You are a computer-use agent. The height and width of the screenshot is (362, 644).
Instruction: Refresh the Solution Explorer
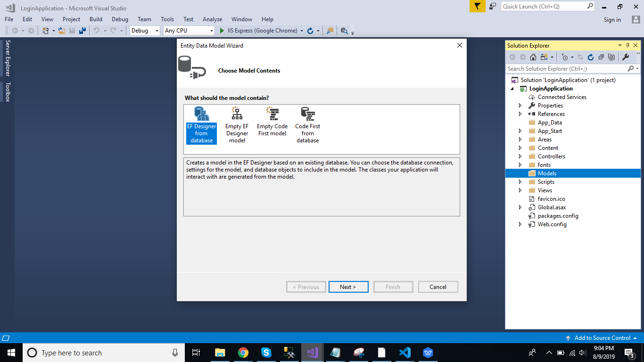(x=591, y=57)
